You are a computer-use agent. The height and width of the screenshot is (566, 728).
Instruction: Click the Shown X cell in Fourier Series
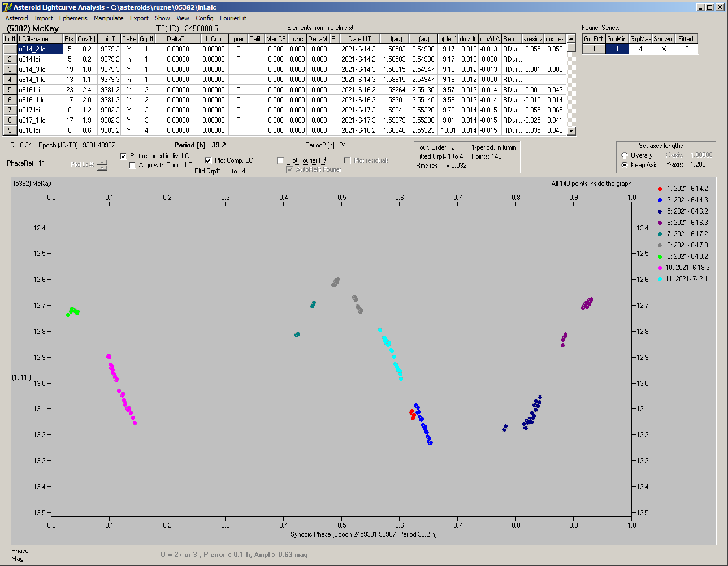click(663, 49)
